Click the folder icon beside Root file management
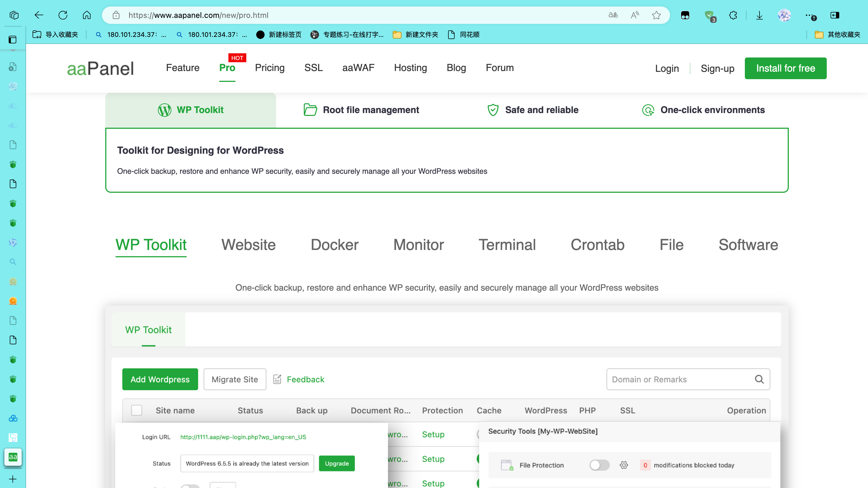The width and height of the screenshot is (868, 488). [x=310, y=110]
